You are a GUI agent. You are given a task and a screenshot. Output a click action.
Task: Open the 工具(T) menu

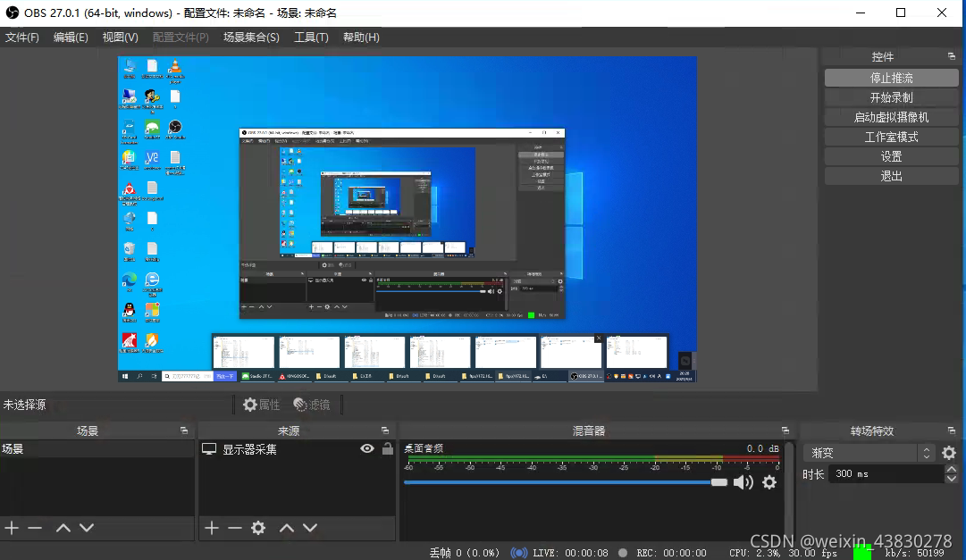click(x=310, y=37)
